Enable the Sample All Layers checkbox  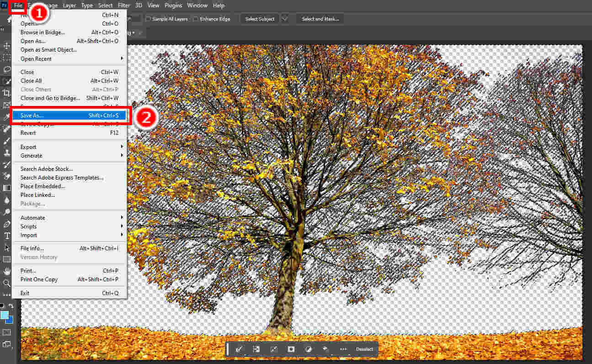(x=148, y=19)
